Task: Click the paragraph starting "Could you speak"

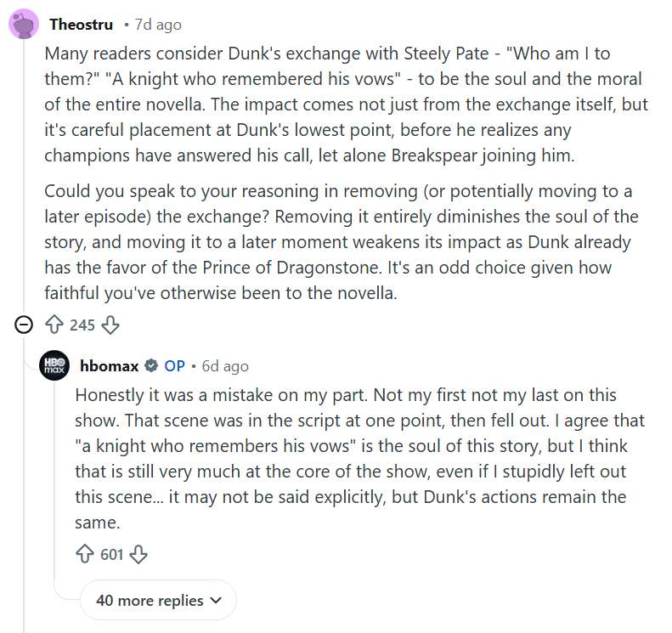Action: point(341,241)
